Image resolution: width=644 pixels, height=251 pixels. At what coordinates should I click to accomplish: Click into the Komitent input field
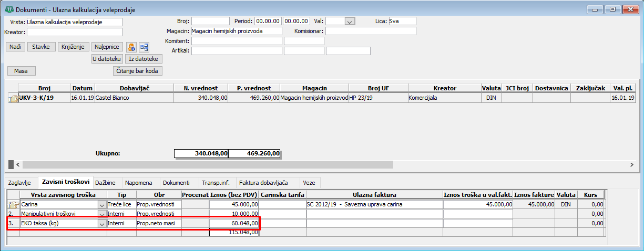point(236,41)
